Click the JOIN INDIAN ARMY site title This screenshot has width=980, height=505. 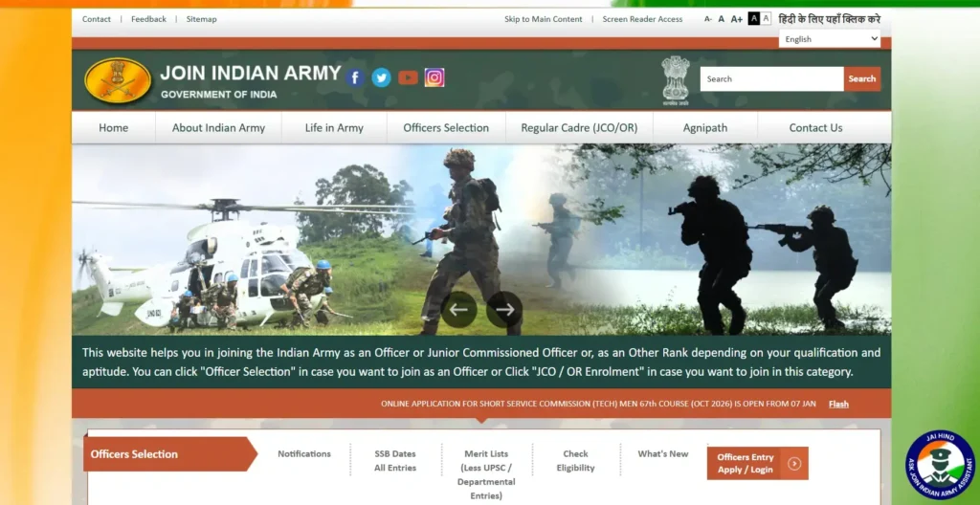pos(251,73)
